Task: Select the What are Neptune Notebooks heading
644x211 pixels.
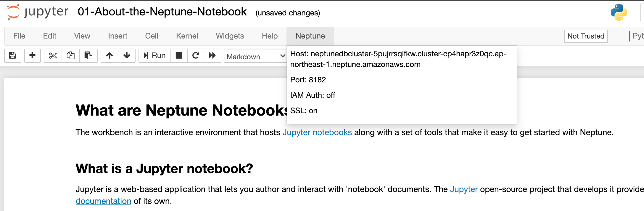Action: click(x=181, y=110)
